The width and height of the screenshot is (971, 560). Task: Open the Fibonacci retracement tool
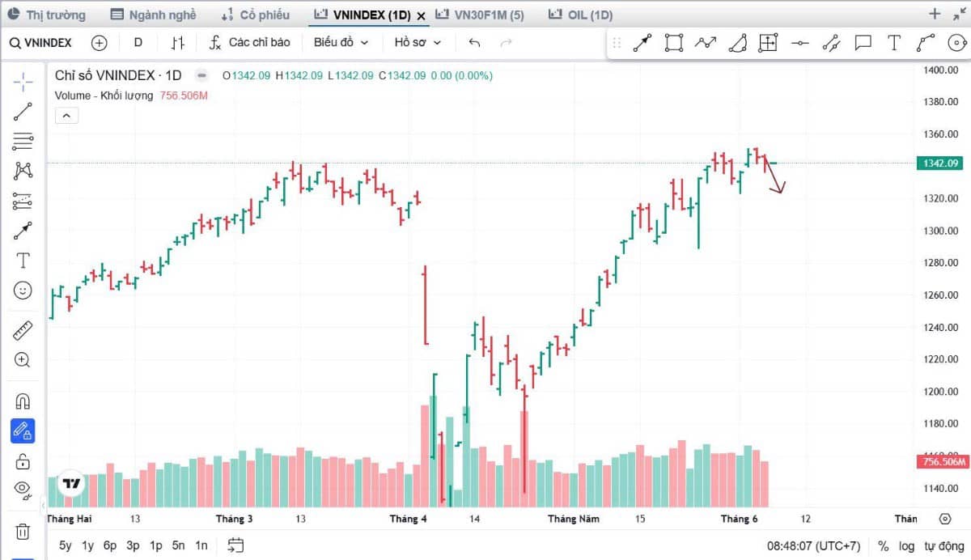(23, 141)
